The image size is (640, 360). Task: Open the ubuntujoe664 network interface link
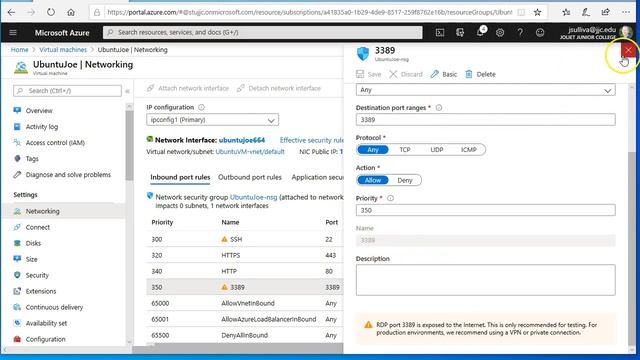point(242,140)
